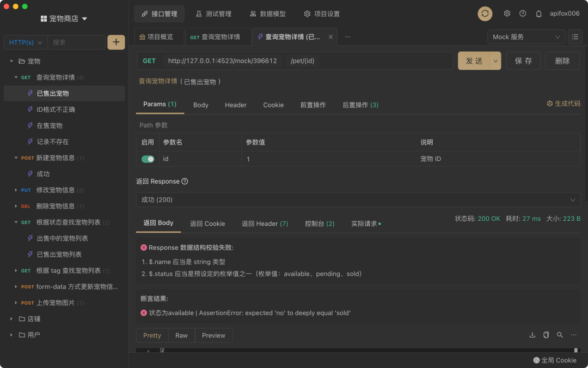Copy the response body
This screenshot has width=588, height=368.
point(546,335)
